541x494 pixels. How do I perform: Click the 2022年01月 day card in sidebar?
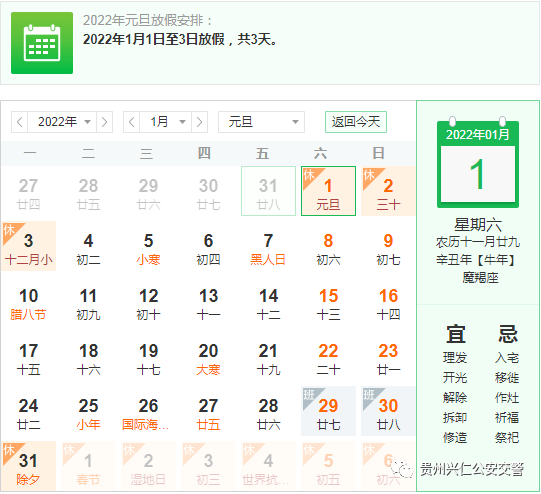coord(478,163)
